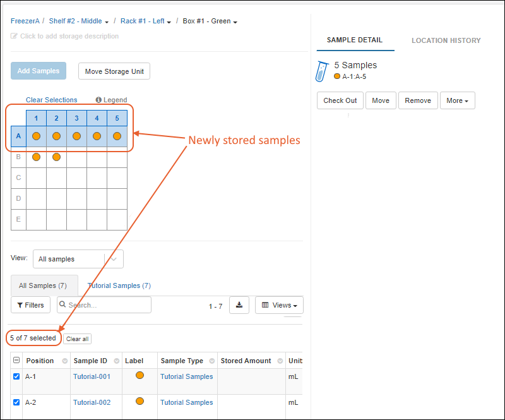Open the Position column sort menu arrow

point(64,361)
